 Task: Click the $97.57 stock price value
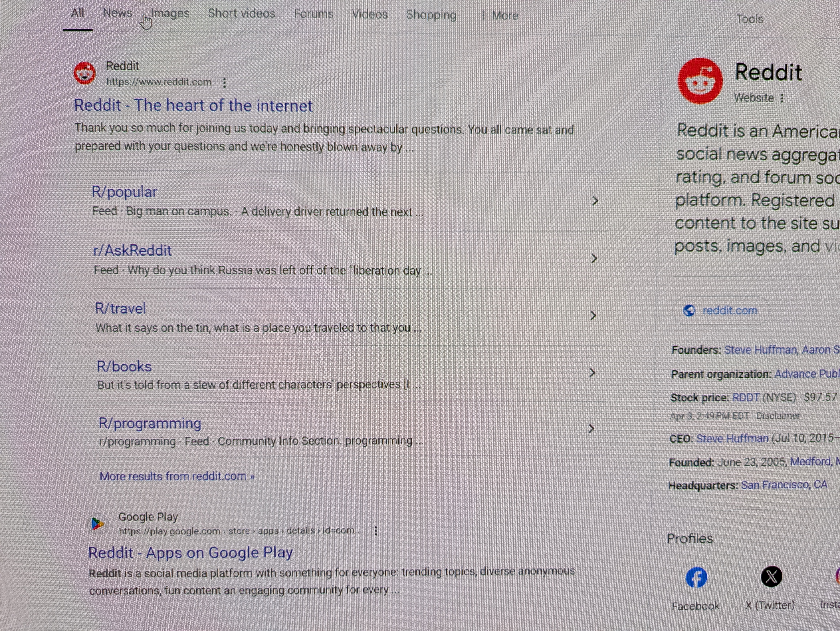point(820,397)
